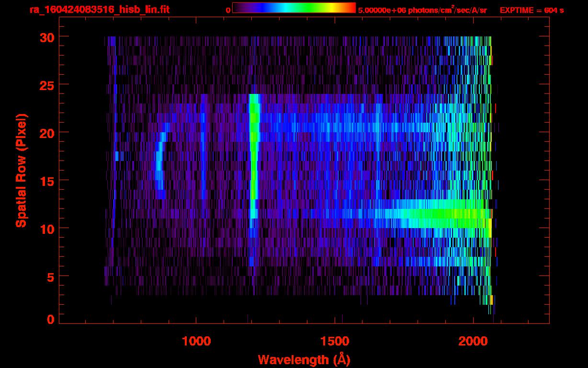The image size is (588, 368).
Task: Click the Spatial Row (Pixel) axis label
Action: tap(21, 171)
